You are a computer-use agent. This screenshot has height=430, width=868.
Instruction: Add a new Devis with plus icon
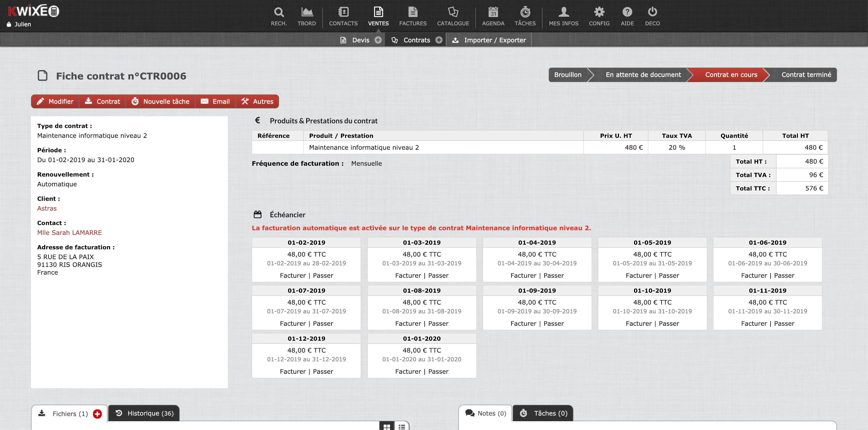coord(378,40)
